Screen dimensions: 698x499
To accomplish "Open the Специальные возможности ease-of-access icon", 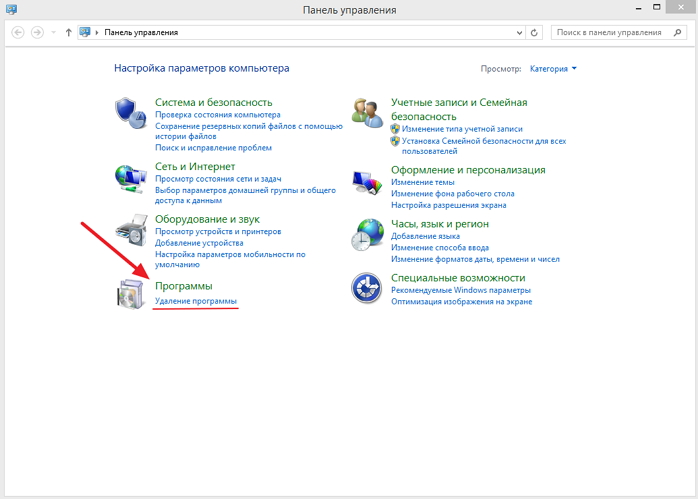I will click(x=366, y=288).
